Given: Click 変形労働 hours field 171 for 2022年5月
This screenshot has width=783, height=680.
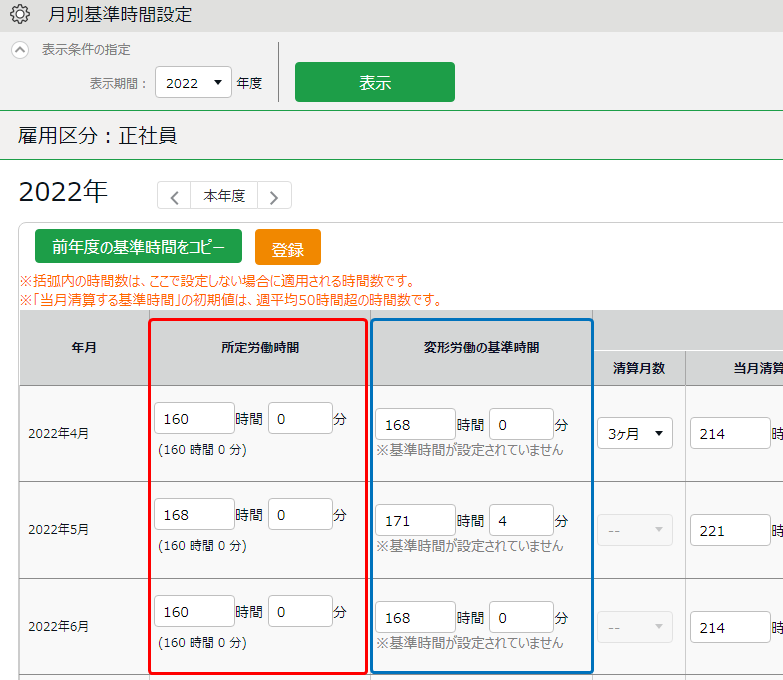Looking at the screenshot, I should 415,520.
